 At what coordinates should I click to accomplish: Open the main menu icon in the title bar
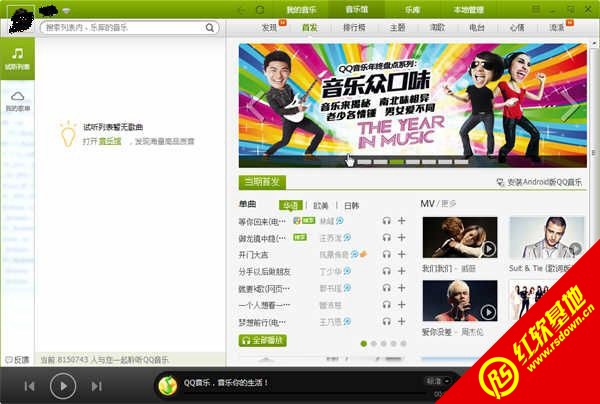[x=536, y=10]
